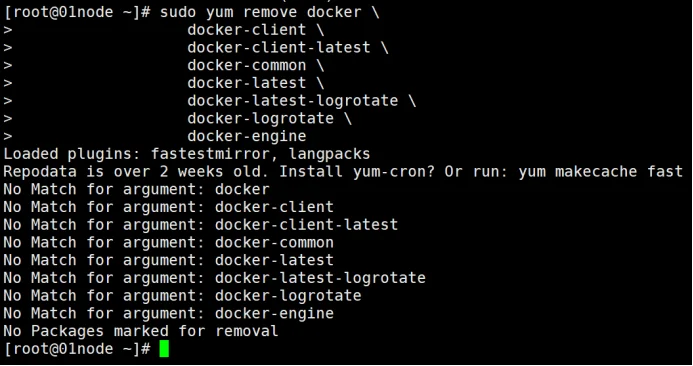
Task: Click the 'No Packages marked for removal' message
Action: coord(141,331)
